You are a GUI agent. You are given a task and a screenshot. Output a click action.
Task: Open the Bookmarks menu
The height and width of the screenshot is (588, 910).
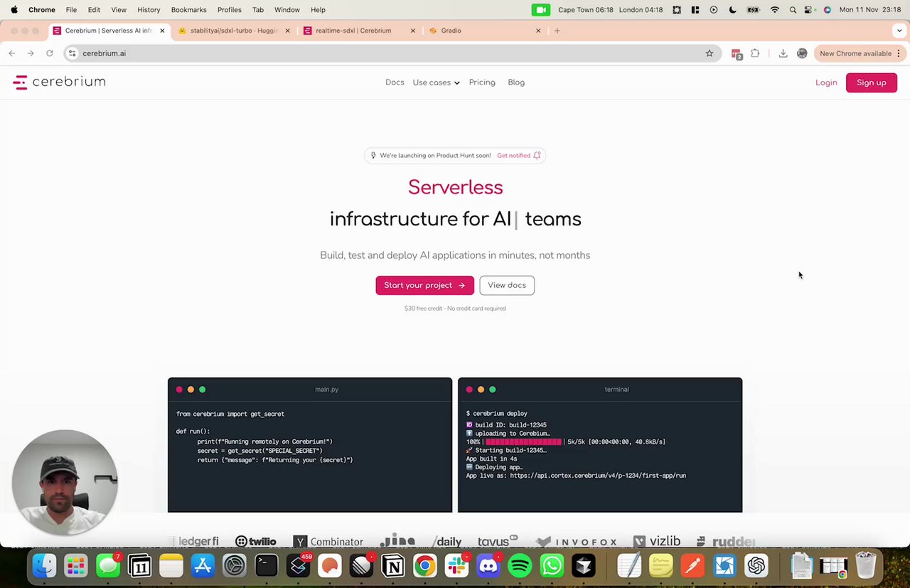[188, 10]
